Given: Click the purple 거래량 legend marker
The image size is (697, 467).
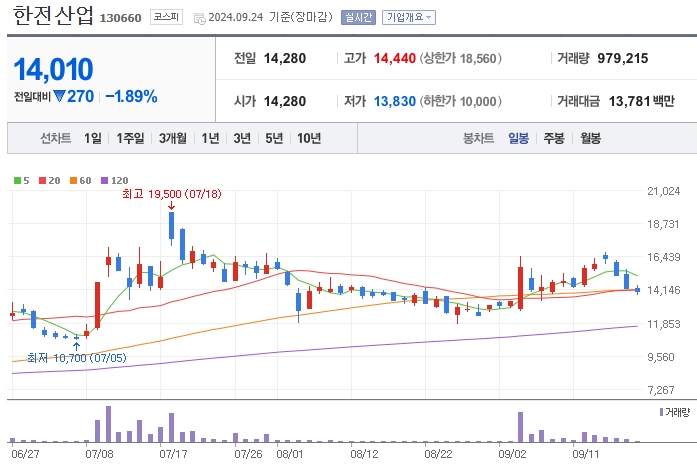Looking at the screenshot, I should click(661, 412).
